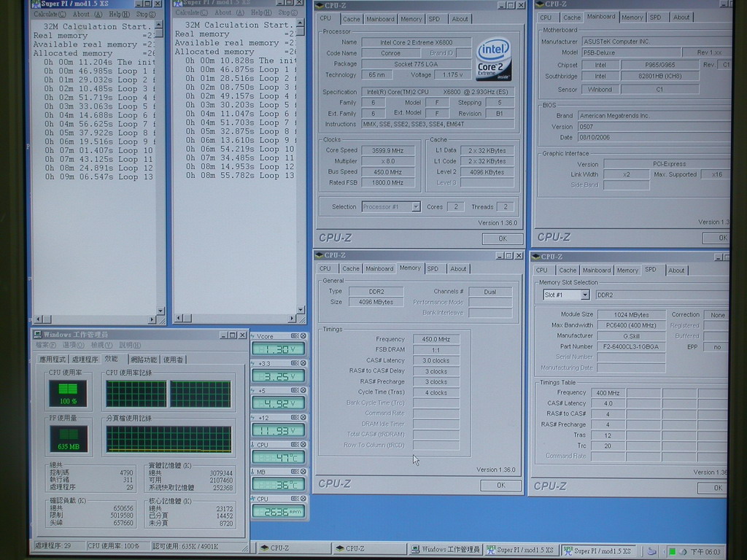Expand the Processor #1 selection dropdown
The image size is (747, 560).
pos(415,206)
